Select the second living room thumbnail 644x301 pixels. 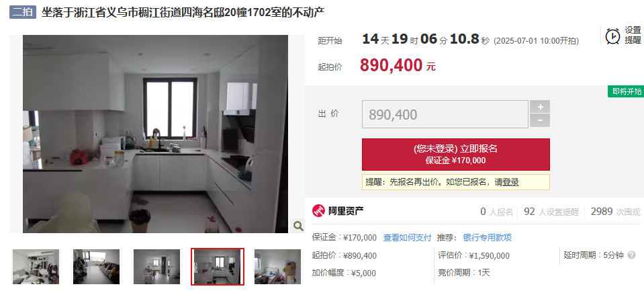(x=97, y=267)
